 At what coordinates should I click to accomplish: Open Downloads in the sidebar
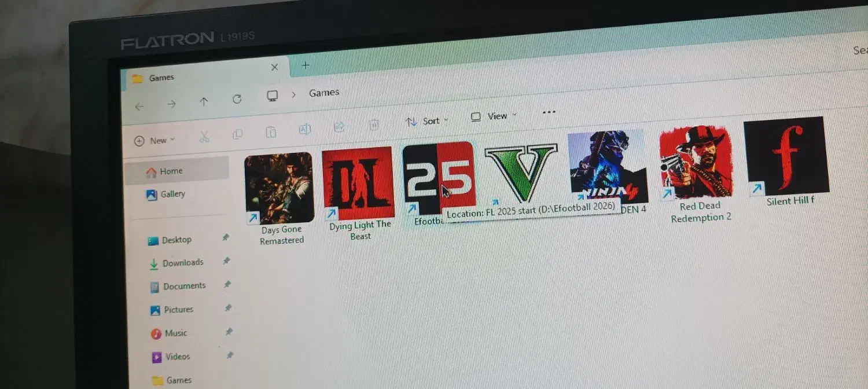(x=176, y=263)
